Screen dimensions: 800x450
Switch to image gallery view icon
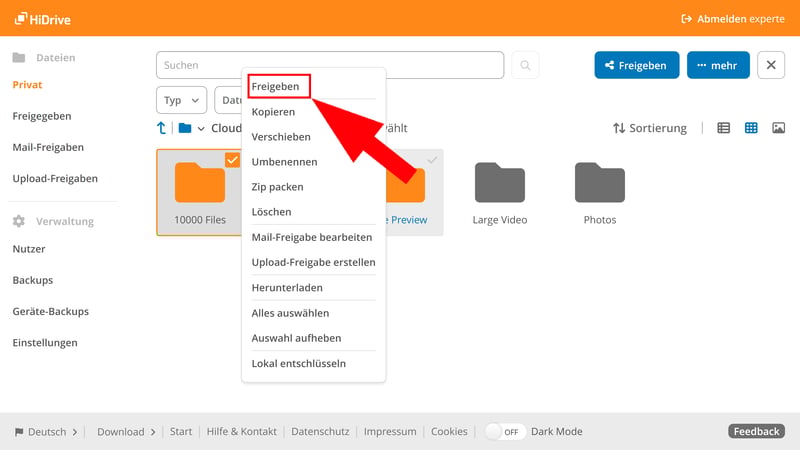[778, 128]
